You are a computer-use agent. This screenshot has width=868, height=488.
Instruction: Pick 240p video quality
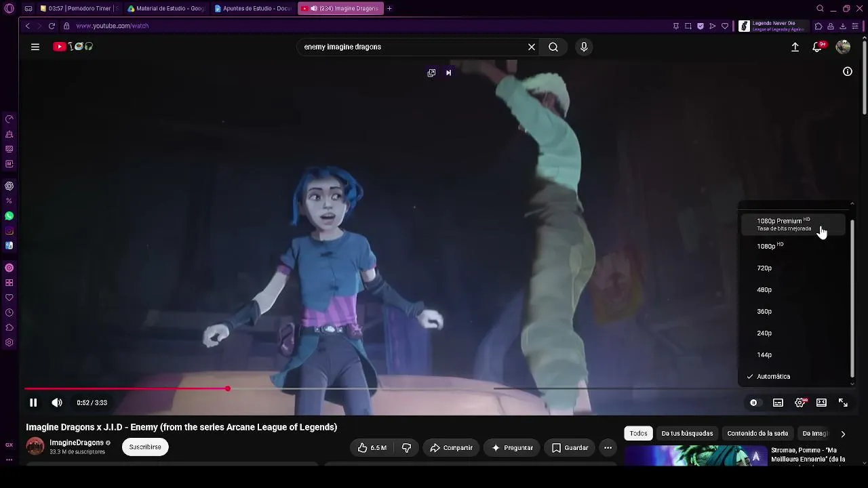[x=793, y=333]
